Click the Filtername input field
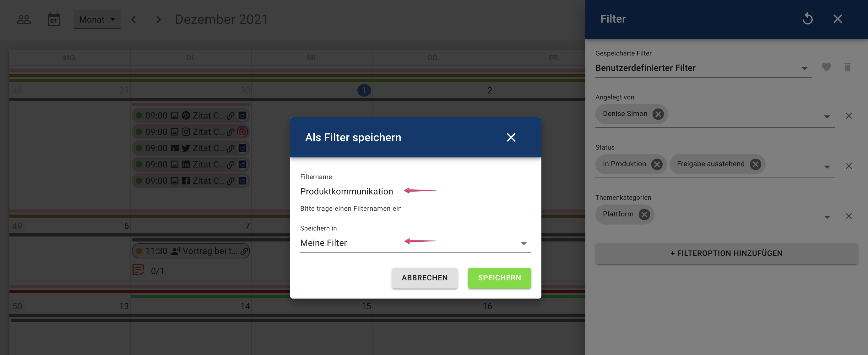The height and width of the screenshot is (355, 868). coord(415,192)
